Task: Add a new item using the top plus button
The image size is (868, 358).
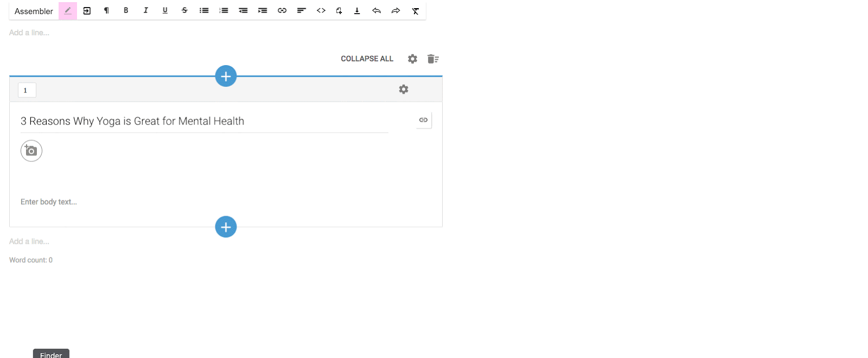Action: 226,76
